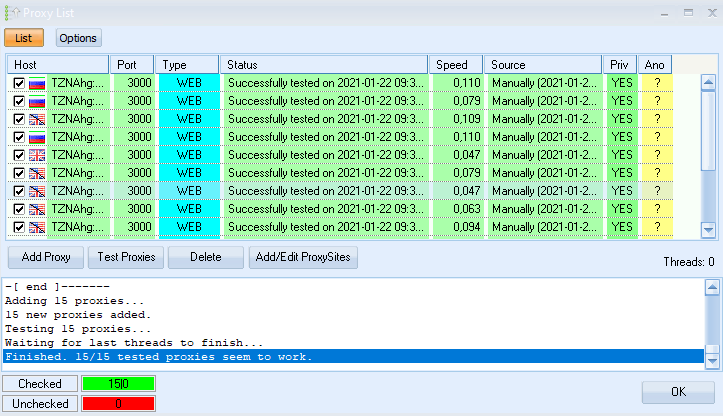This screenshot has width=723, height=416.
Task: Sort by the Host column header
Action: point(58,65)
